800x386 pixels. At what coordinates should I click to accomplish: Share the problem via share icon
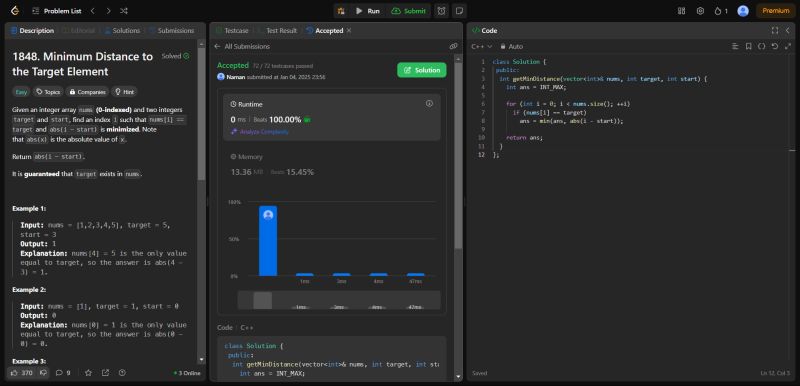pyautogui.click(x=105, y=373)
